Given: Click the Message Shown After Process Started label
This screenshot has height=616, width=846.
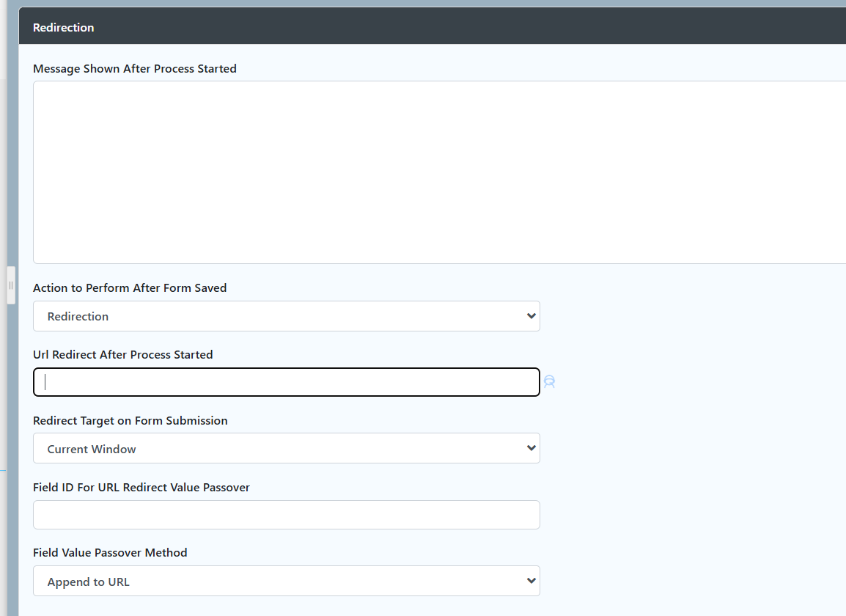Looking at the screenshot, I should (135, 69).
